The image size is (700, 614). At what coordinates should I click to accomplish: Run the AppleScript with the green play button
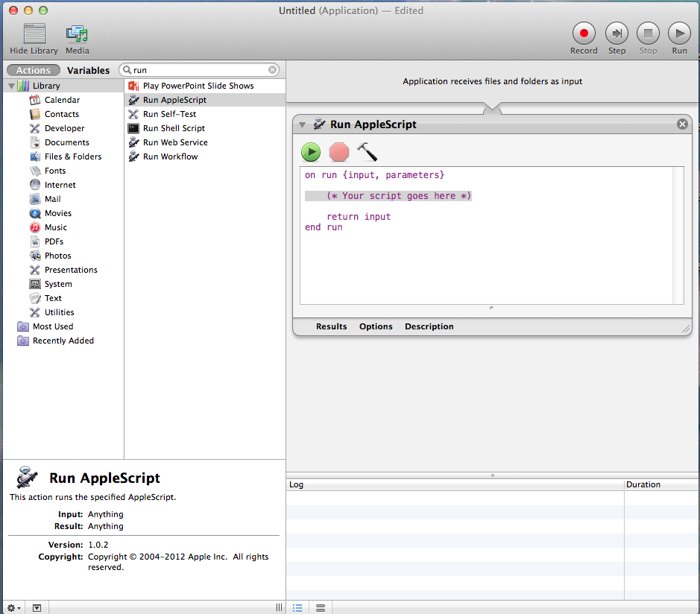tap(311, 152)
